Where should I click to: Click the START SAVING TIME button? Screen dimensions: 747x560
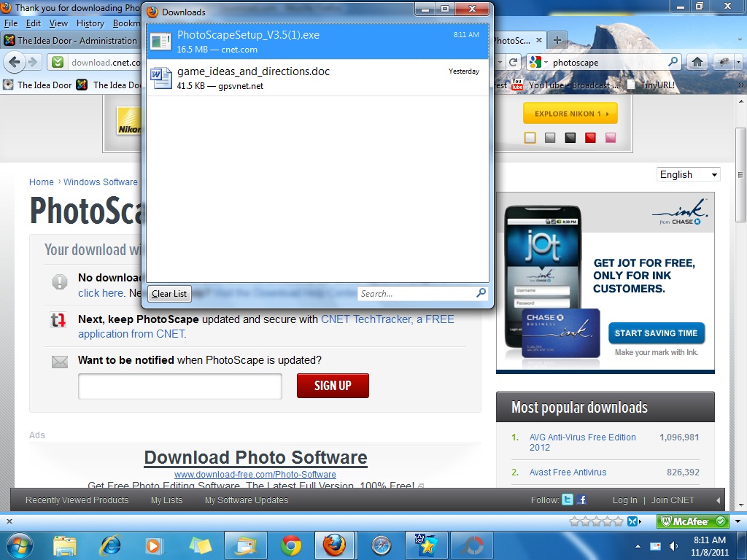point(656,332)
